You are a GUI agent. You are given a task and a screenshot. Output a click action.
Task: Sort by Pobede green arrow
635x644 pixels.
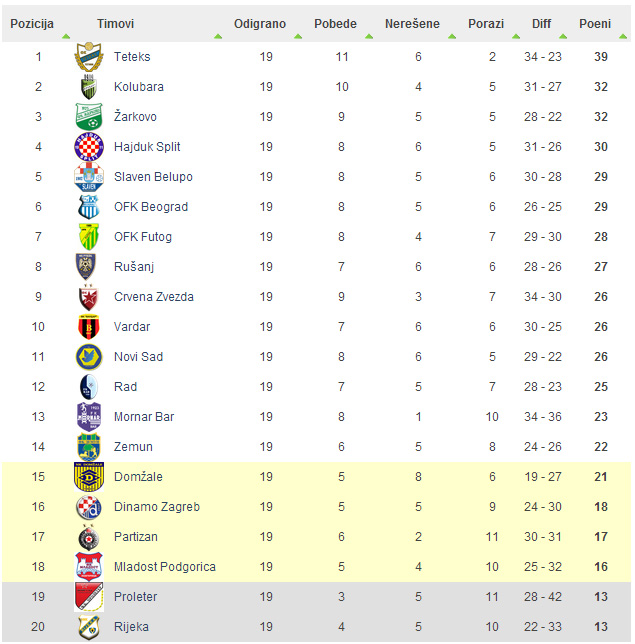click(x=369, y=37)
